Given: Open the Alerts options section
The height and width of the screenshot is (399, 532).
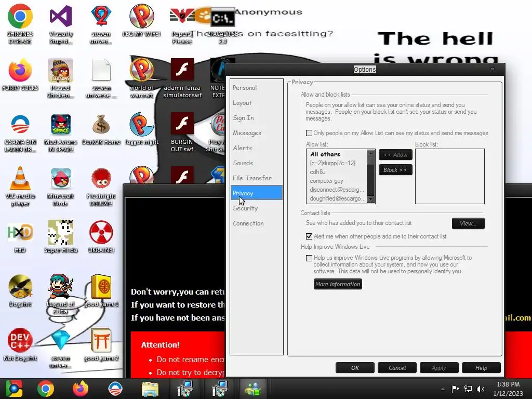Looking at the screenshot, I should (x=256, y=148).
